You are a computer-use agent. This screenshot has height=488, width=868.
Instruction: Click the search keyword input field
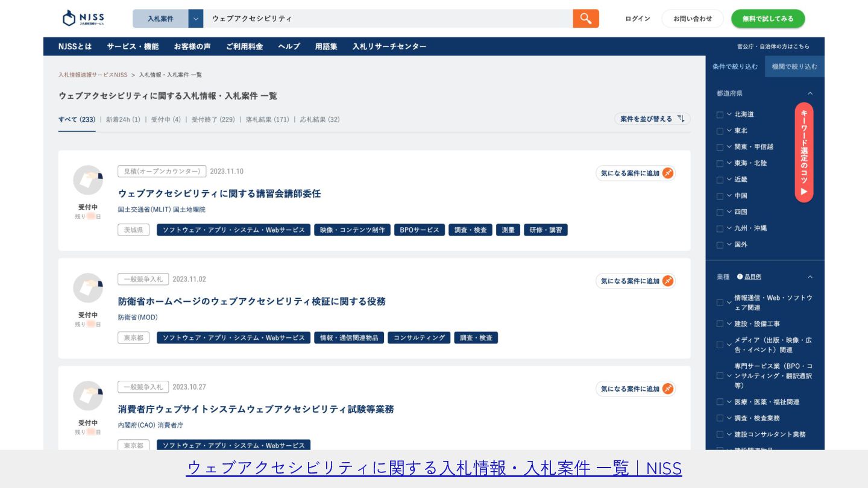tap(388, 19)
